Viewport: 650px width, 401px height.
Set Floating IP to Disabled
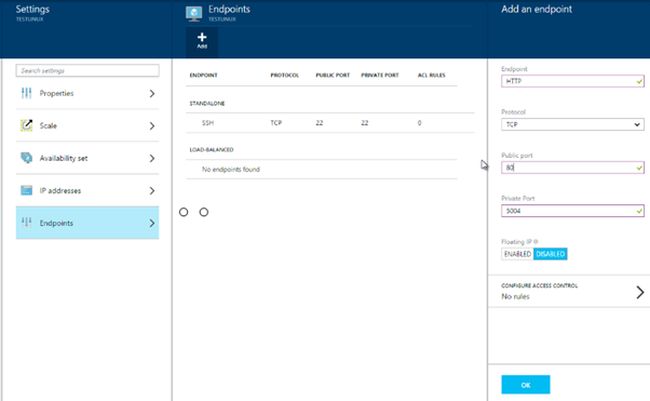coord(550,254)
